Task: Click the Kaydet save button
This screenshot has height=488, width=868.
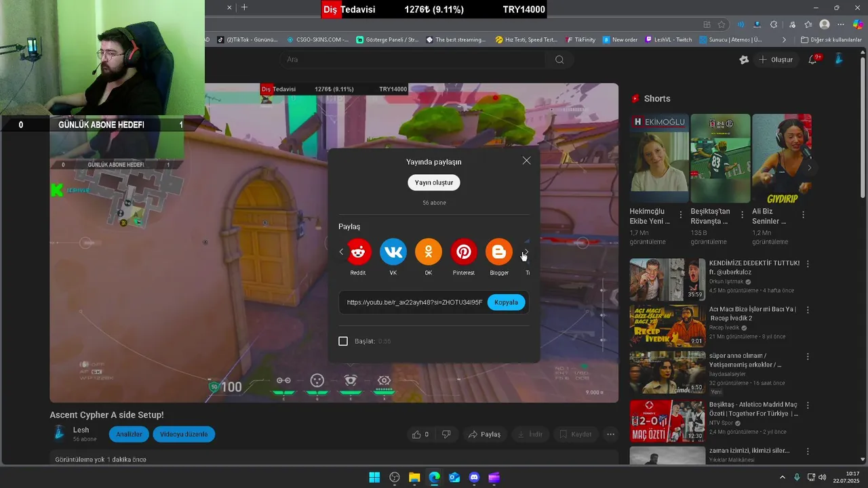Action: (575, 434)
